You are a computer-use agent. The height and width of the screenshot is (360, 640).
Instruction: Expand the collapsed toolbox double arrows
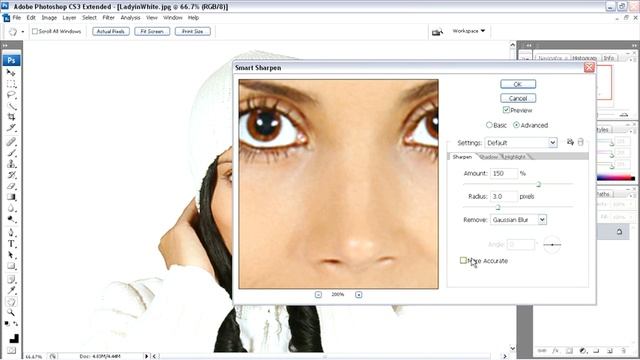[x=5, y=46]
